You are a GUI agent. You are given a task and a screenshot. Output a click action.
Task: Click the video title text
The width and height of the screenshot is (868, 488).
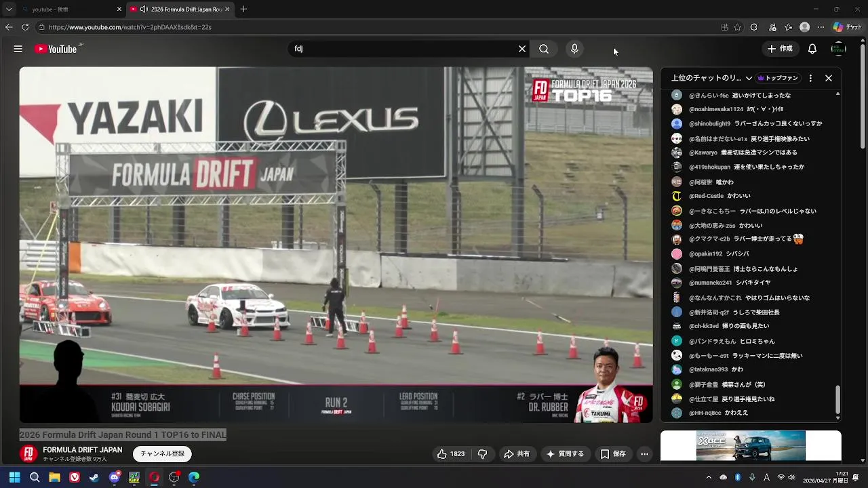click(x=123, y=434)
